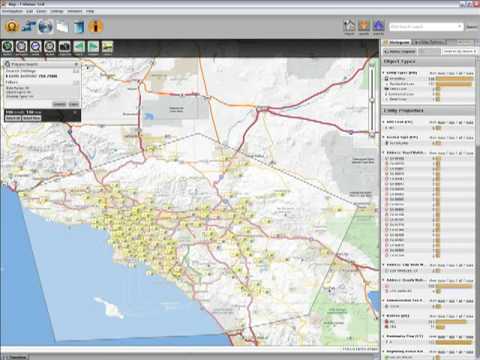The height and width of the screenshot is (360, 480).
Task: Open the white folders Browser icon
Action: coord(62,26)
